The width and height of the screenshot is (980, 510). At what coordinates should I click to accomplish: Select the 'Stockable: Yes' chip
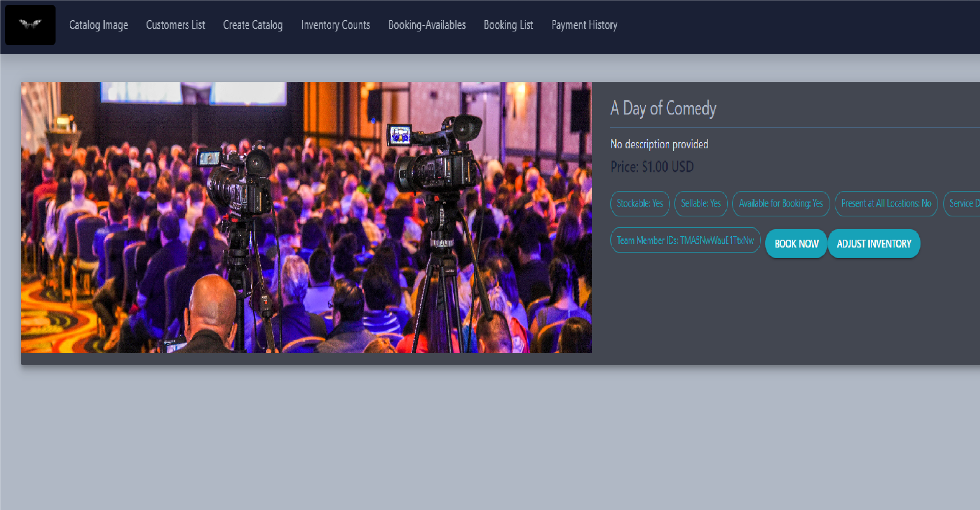[x=640, y=203]
